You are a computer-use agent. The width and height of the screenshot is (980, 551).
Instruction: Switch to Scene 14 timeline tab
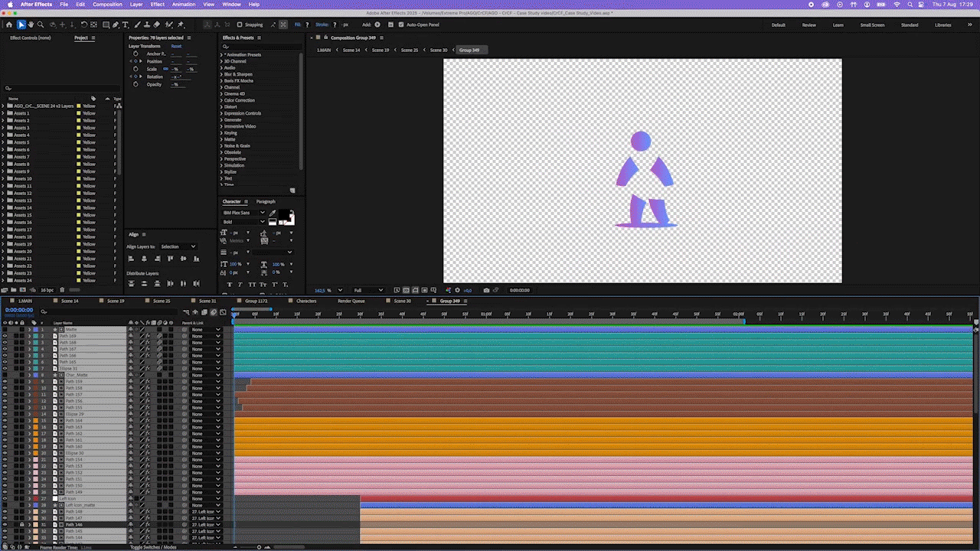point(70,301)
